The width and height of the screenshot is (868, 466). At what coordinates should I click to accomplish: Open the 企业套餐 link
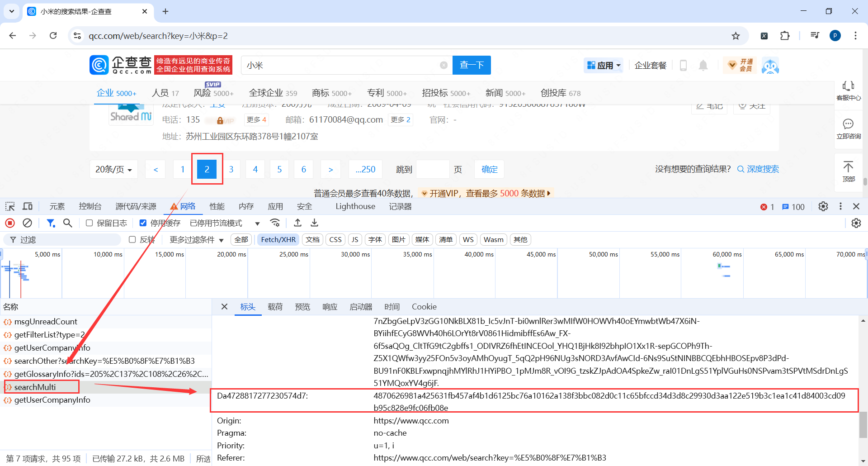point(651,66)
